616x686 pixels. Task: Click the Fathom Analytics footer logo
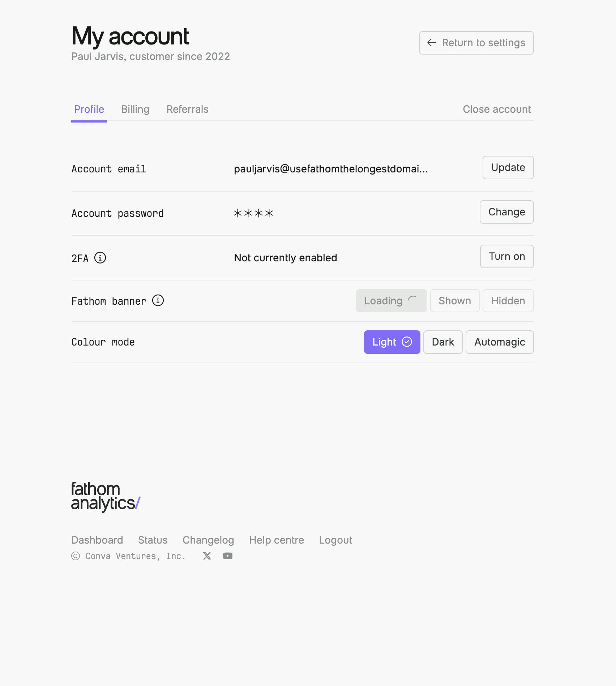[105, 496]
